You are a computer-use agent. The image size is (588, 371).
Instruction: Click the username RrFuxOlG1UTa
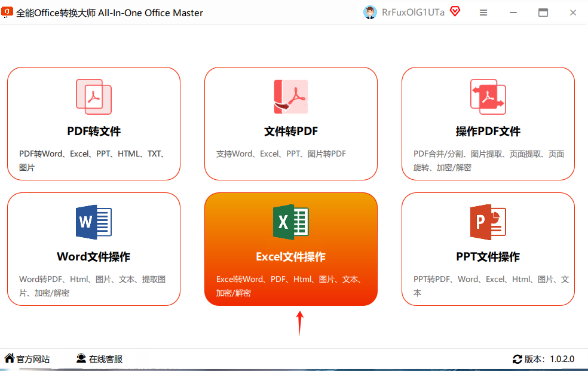click(x=414, y=13)
